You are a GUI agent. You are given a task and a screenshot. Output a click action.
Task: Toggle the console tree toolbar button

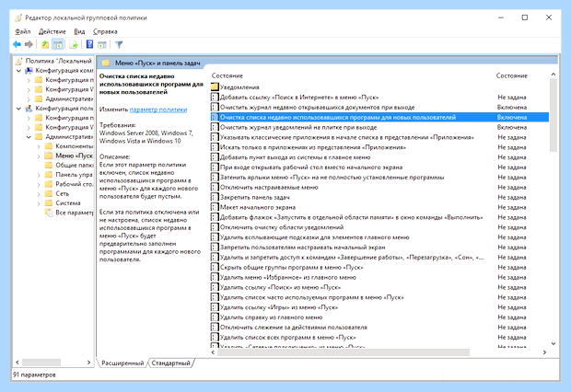pos(57,44)
